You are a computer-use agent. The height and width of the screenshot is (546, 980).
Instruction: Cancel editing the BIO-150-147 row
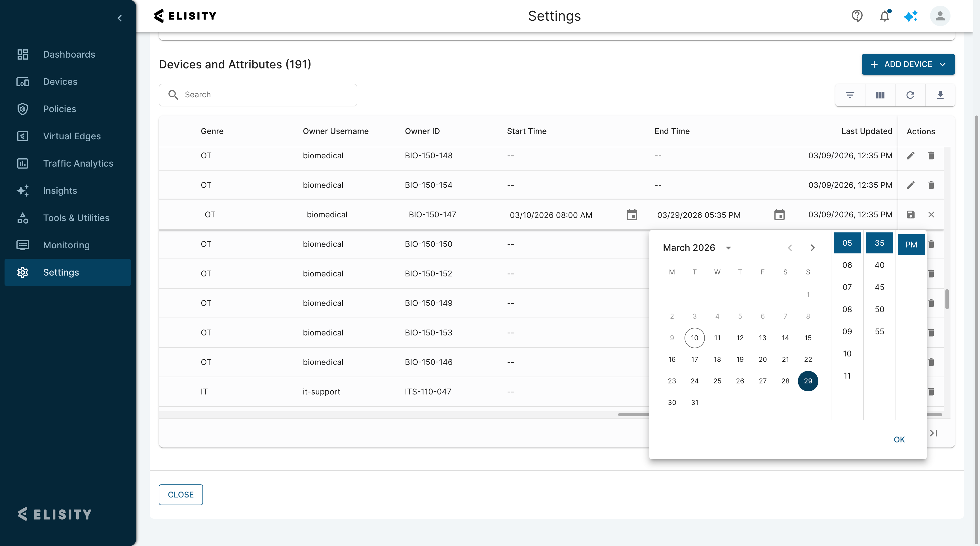tap(931, 215)
